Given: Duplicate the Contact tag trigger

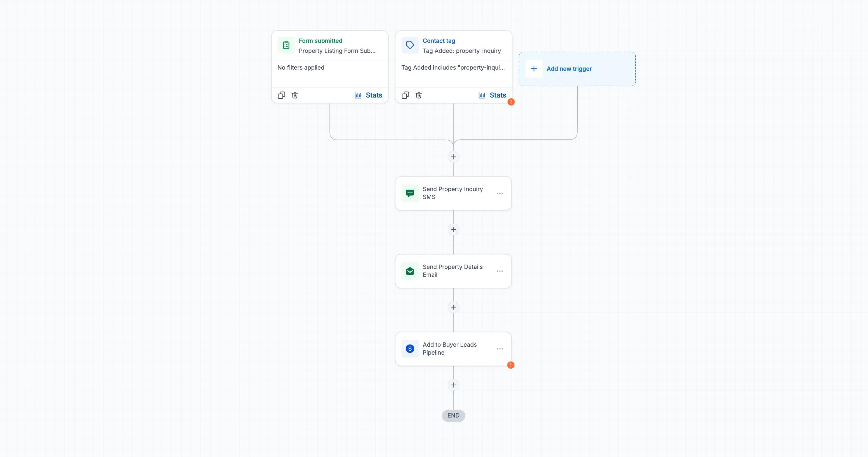Looking at the screenshot, I should click(405, 95).
